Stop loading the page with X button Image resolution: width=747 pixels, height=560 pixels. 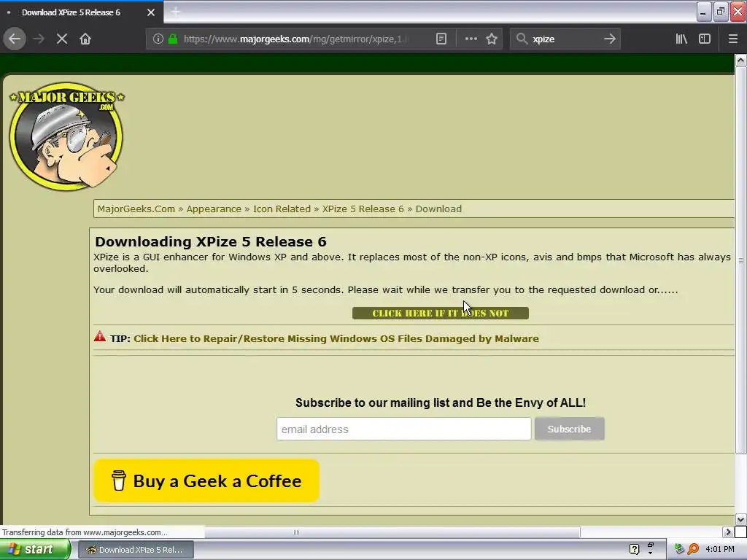point(62,39)
